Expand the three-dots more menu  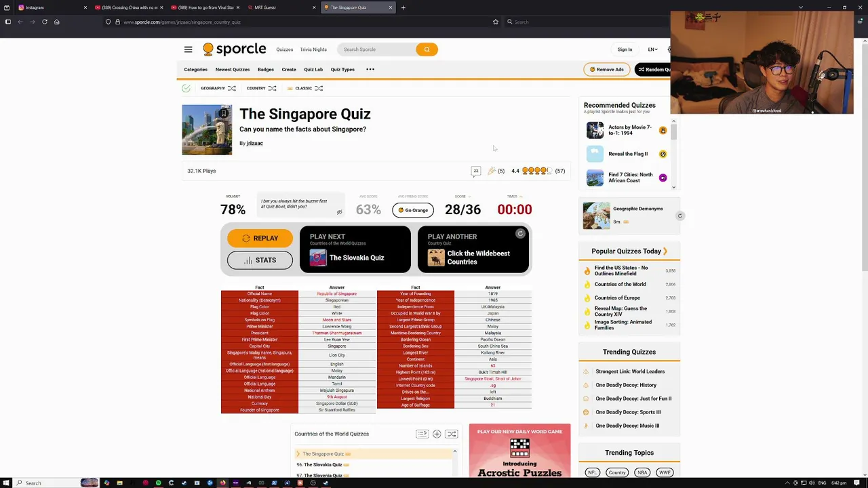[370, 69]
